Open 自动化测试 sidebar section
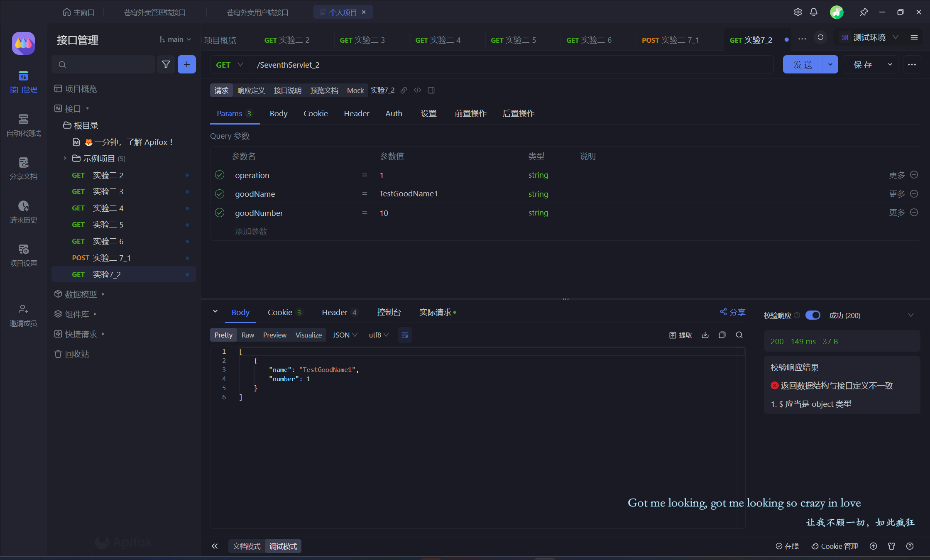Screen dimensions: 930x560 (x=23, y=125)
